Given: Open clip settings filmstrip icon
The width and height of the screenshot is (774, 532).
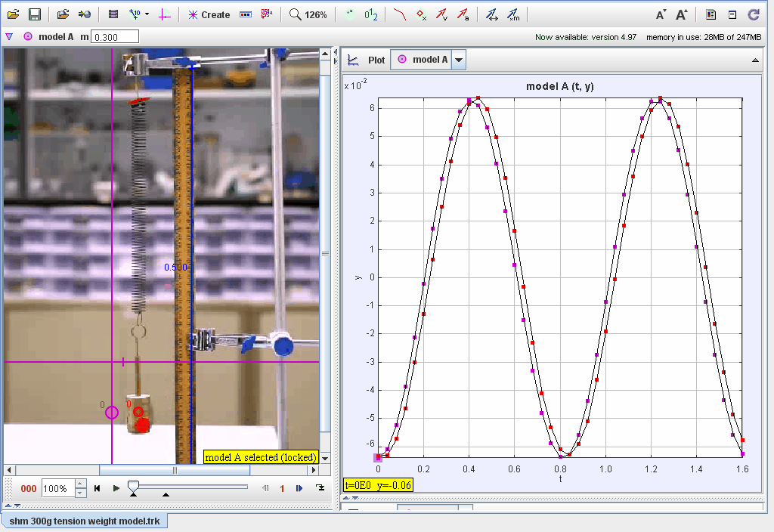Looking at the screenshot, I should coord(113,14).
